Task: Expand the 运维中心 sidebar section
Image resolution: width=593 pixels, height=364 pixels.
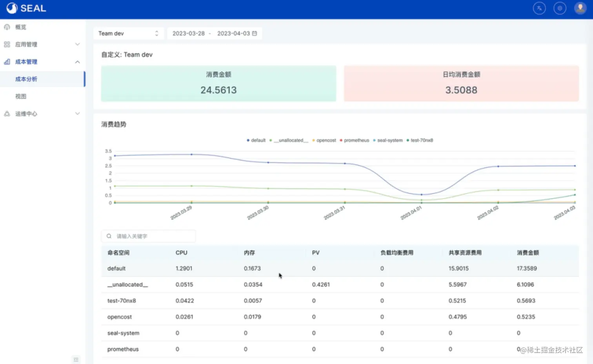Action: click(x=42, y=114)
